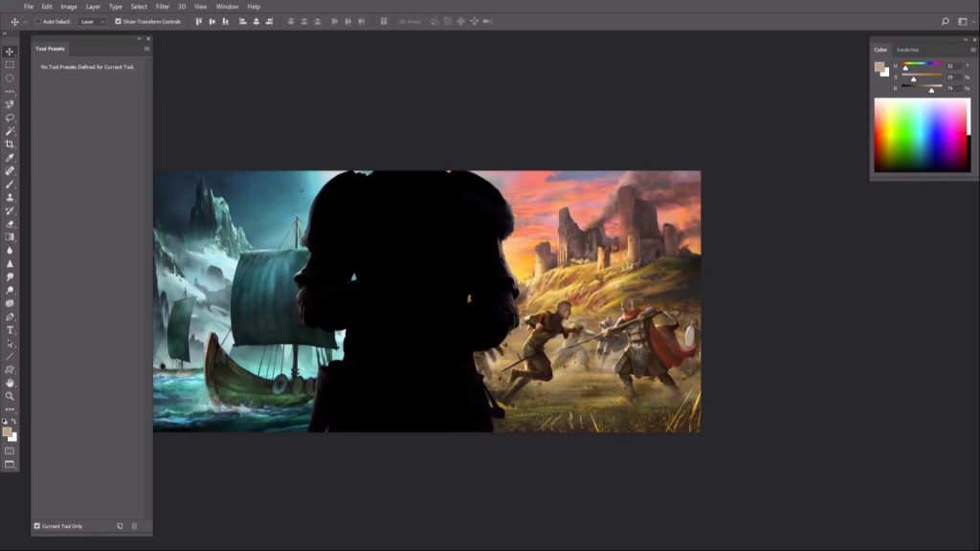
Task: Select the Eyedropper tool
Action: click(x=10, y=158)
